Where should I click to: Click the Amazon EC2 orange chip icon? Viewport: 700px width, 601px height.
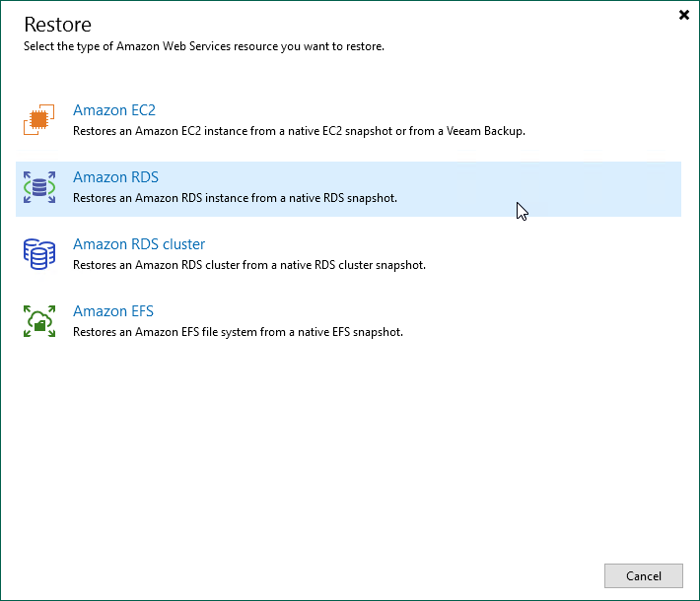[x=39, y=120]
